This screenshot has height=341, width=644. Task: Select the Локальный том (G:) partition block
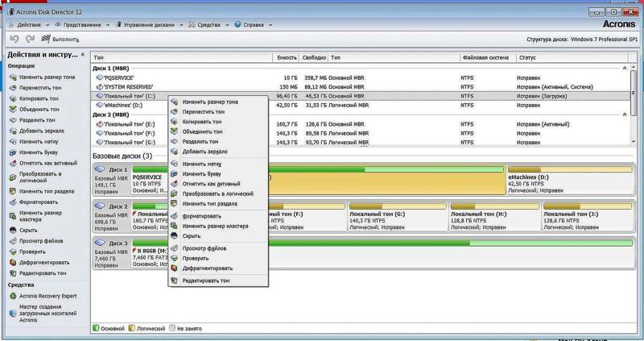(397, 217)
